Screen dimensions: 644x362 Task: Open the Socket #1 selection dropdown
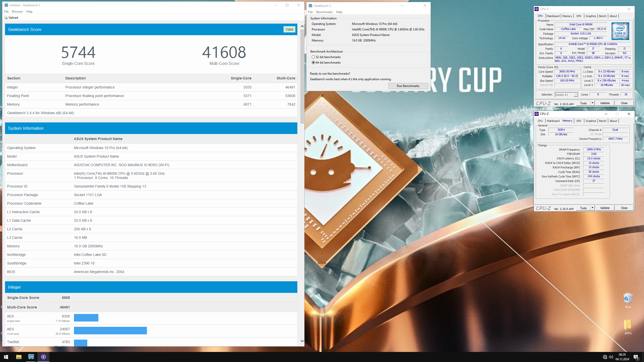click(566, 95)
